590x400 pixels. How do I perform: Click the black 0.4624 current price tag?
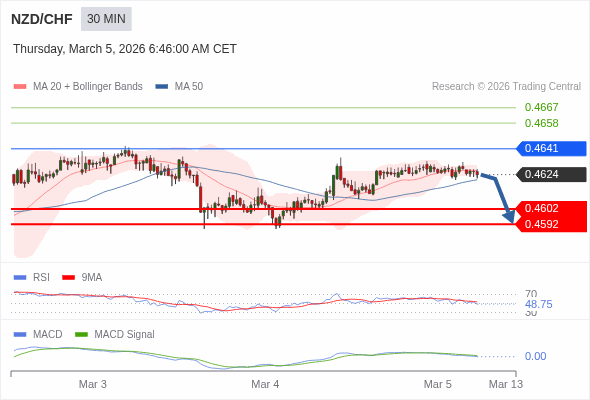pos(551,174)
